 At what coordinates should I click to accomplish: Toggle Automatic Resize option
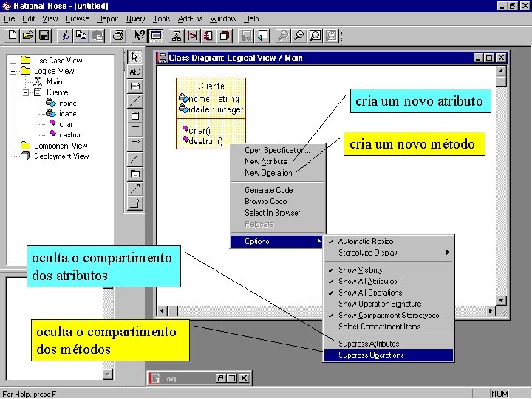point(389,241)
